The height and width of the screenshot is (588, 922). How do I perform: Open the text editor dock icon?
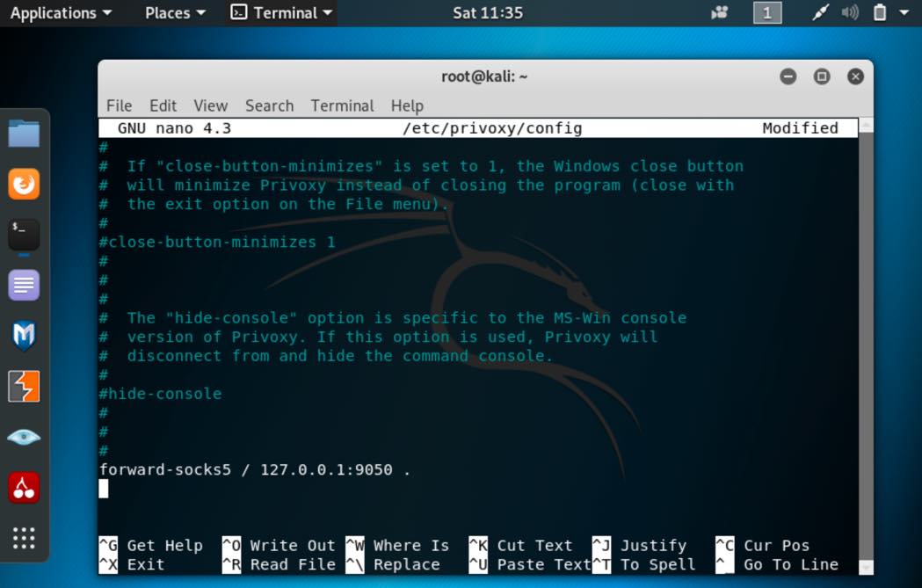24,286
